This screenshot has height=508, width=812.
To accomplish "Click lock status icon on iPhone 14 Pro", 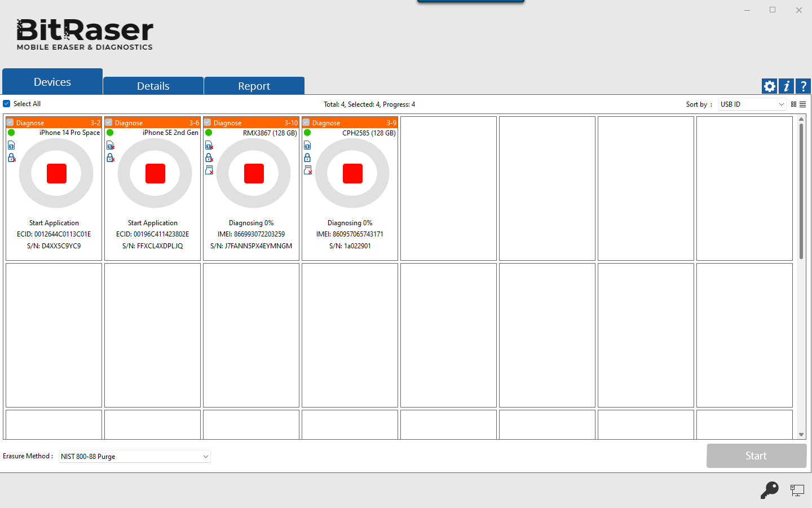I will [11, 157].
